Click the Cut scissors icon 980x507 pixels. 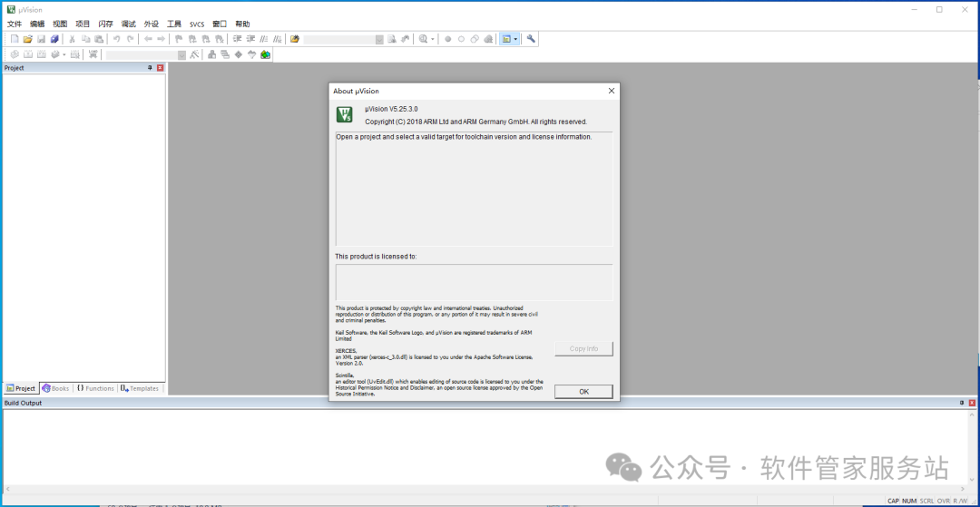click(72, 39)
